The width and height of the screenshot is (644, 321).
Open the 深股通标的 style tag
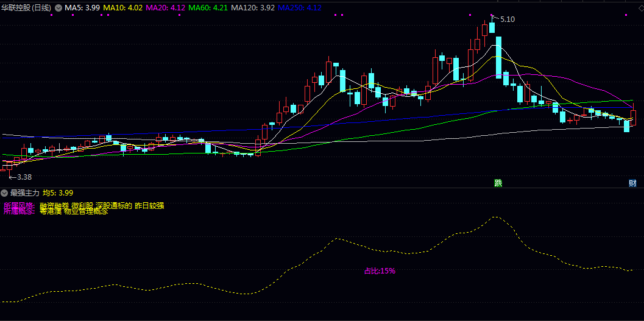[x=114, y=206]
